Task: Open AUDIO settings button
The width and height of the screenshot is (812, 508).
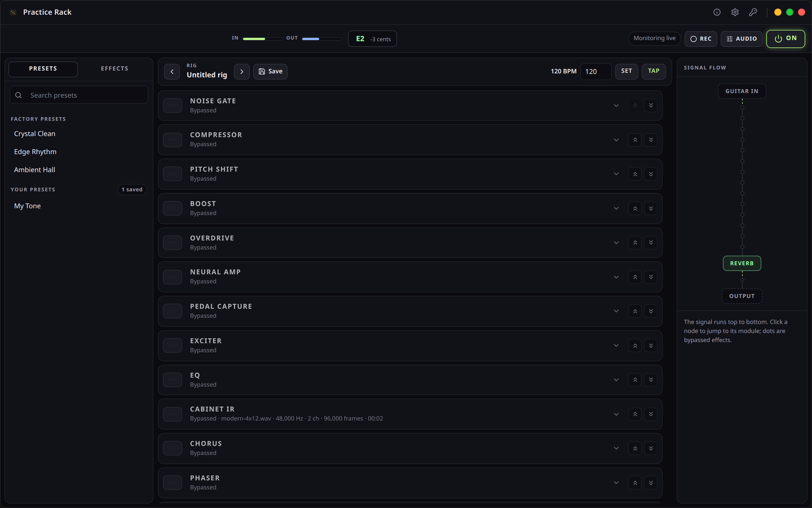Action: pos(742,39)
